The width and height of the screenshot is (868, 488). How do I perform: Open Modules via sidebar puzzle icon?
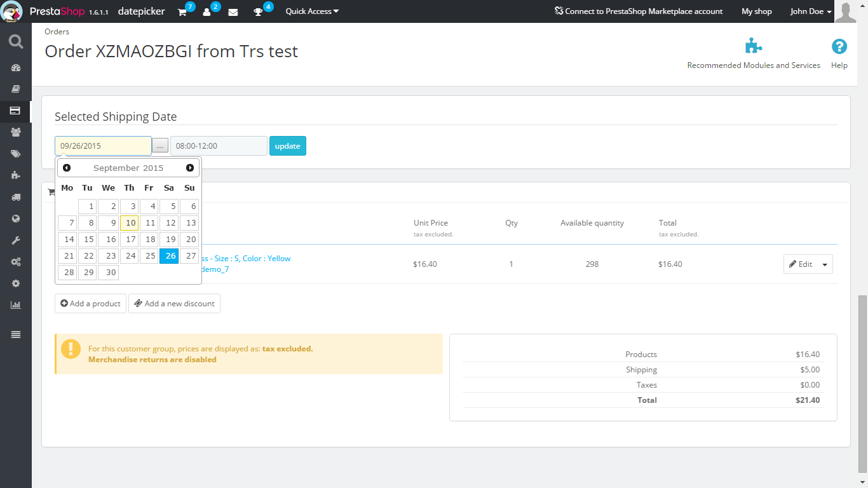tap(16, 175)
